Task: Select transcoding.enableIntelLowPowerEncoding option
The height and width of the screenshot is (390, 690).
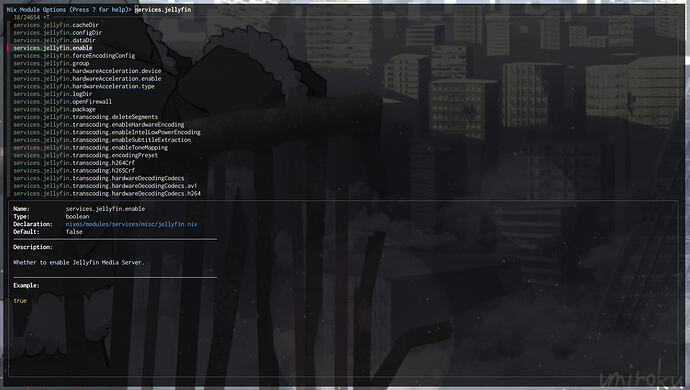Action: click(x=107, y=132)
